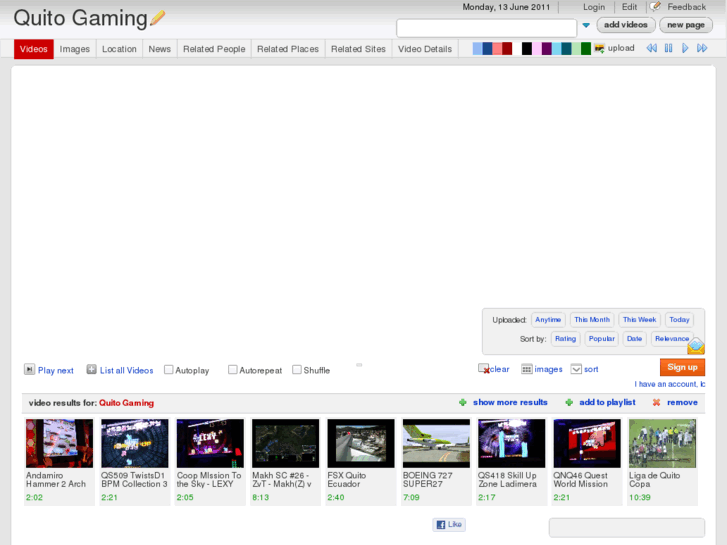Click green plus icon for show more results
Screen dimensions: 727x545
[463, 403]
